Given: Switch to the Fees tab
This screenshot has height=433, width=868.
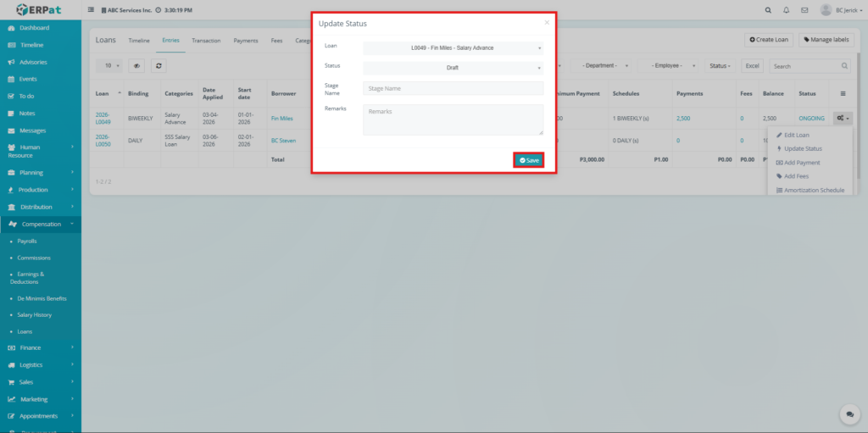Looking at the screenshot, I should coord(277,41).
